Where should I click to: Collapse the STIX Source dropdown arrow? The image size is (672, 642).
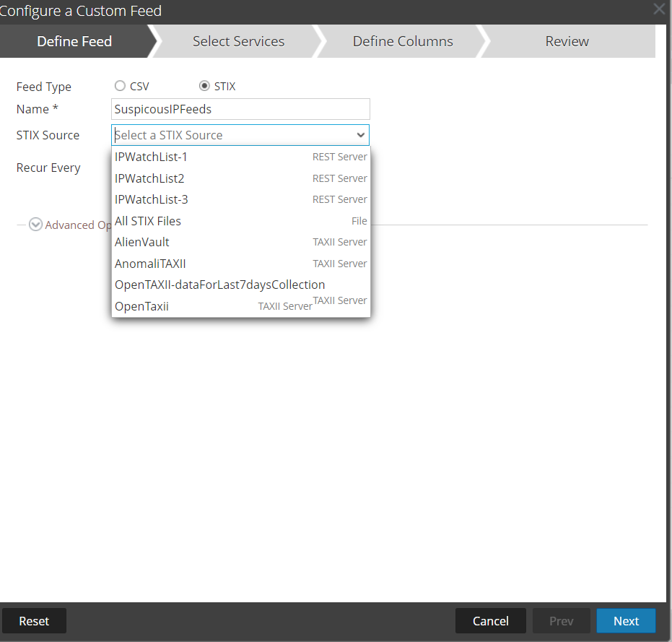click(360, 135)
